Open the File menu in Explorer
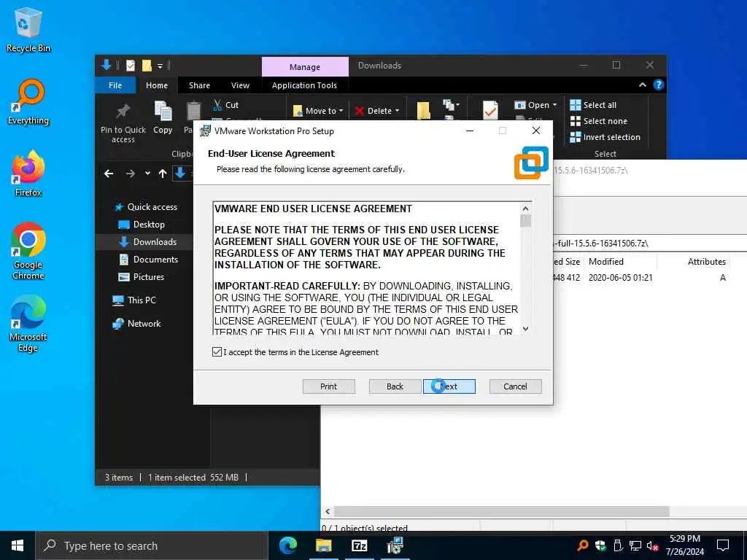Viewport: 747px width, 560px height. (x=115, y=85)
